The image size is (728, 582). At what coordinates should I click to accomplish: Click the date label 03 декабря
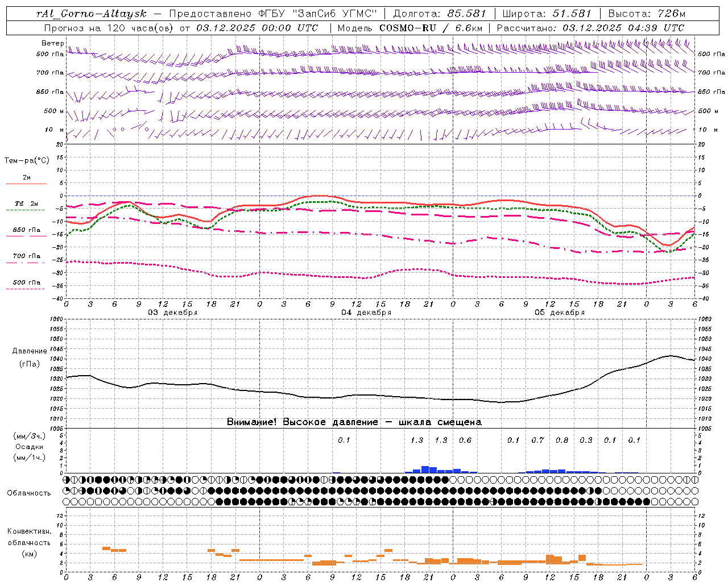click(173, 313)
